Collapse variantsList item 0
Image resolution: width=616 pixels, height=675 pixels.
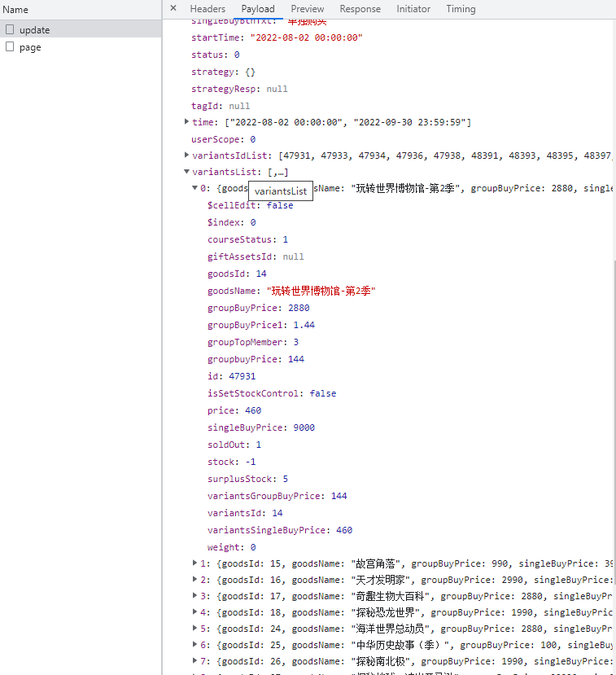(x=195, y=189)
